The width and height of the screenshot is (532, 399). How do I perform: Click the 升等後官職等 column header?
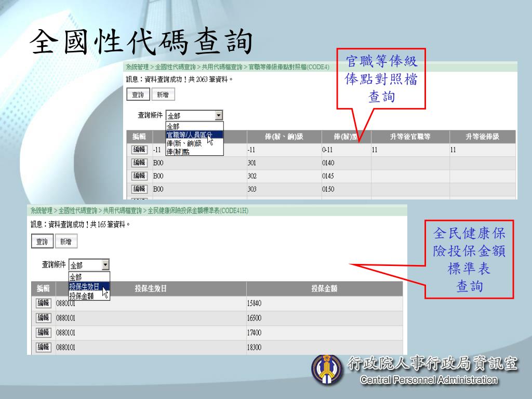pyautogui.click(x=410, y=137)
